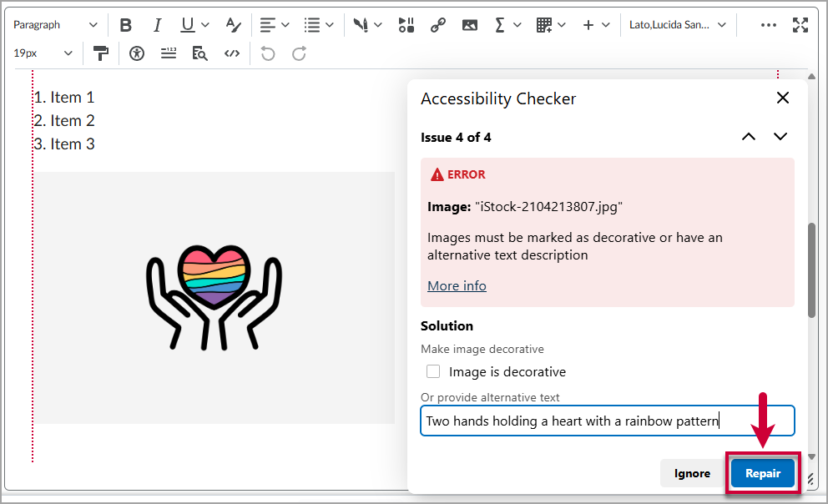Click the Issue 4 of 4 text
828x504 pixels.
click(456, 137)
